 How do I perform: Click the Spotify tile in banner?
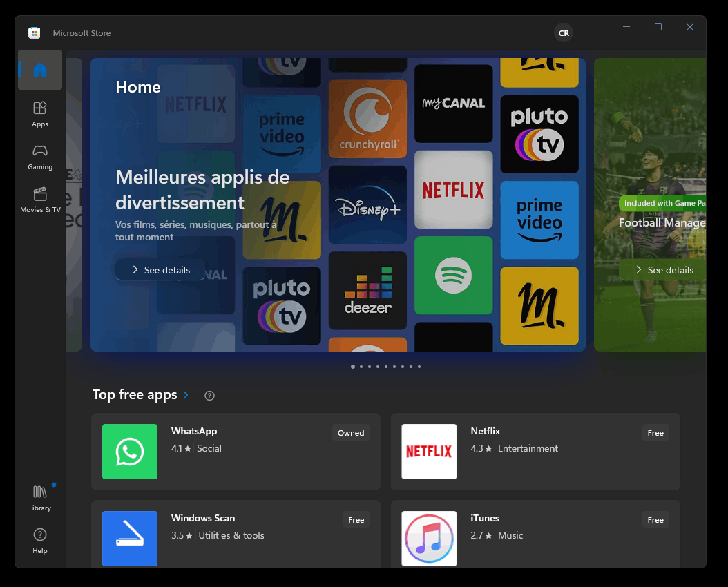pos(454,275)
